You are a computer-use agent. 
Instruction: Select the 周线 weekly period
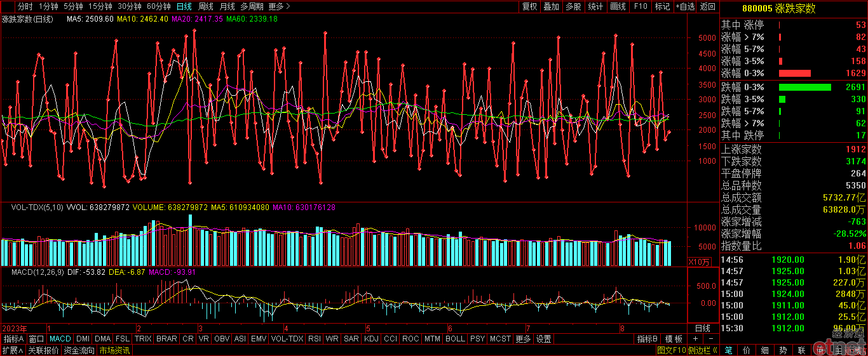coord(205,6)
